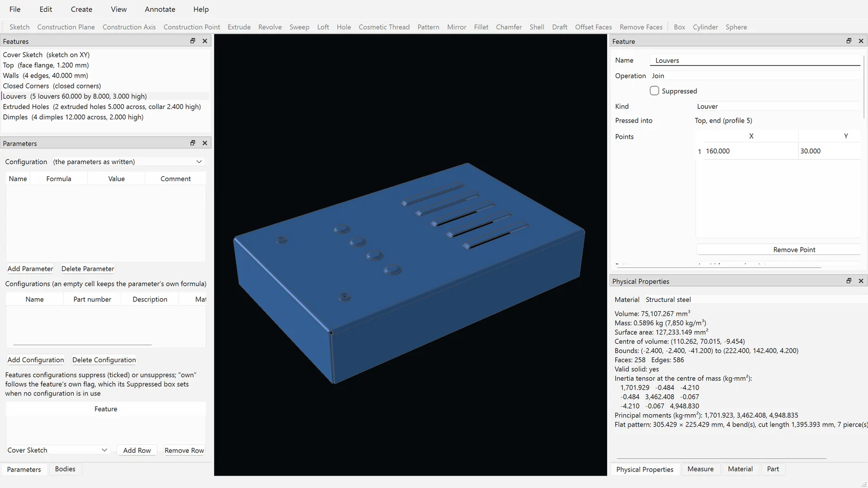Viewport: 868px width, 488px height.
Task: Select the Extruded Holes feature
Action: click(x=105, y=107)
